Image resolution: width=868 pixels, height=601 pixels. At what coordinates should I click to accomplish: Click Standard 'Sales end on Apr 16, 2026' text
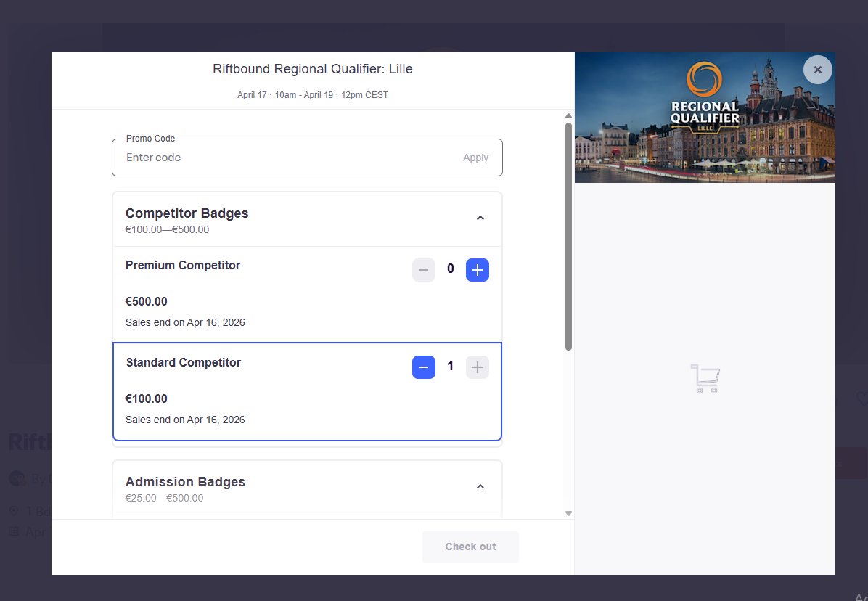(185, 420)
